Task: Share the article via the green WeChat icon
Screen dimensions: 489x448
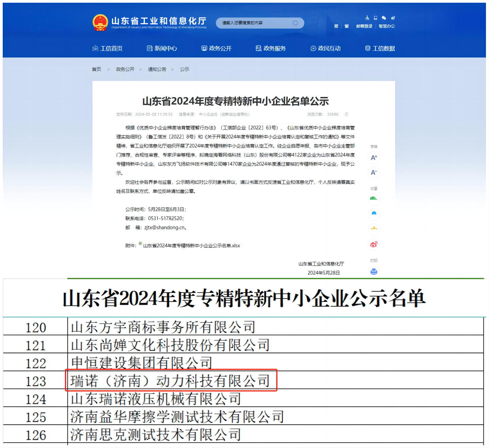Action: (374, 200)
